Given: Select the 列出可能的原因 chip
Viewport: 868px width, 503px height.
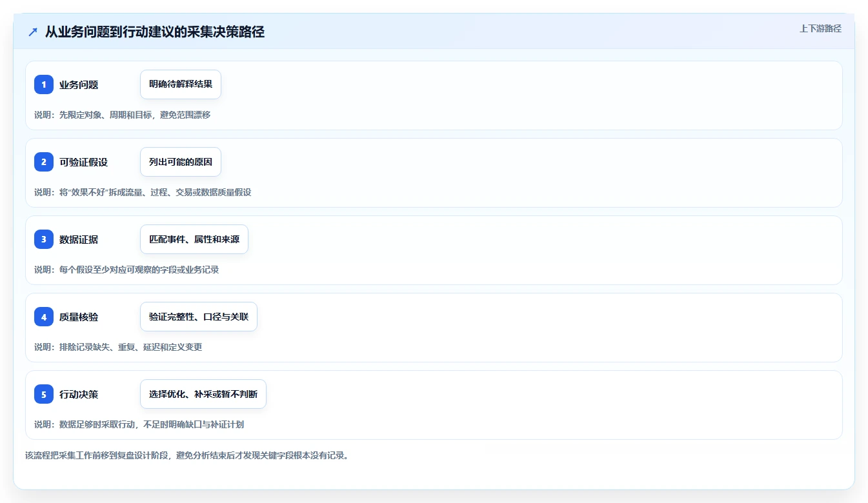Looking at the screenshot, I should [181, 162].
